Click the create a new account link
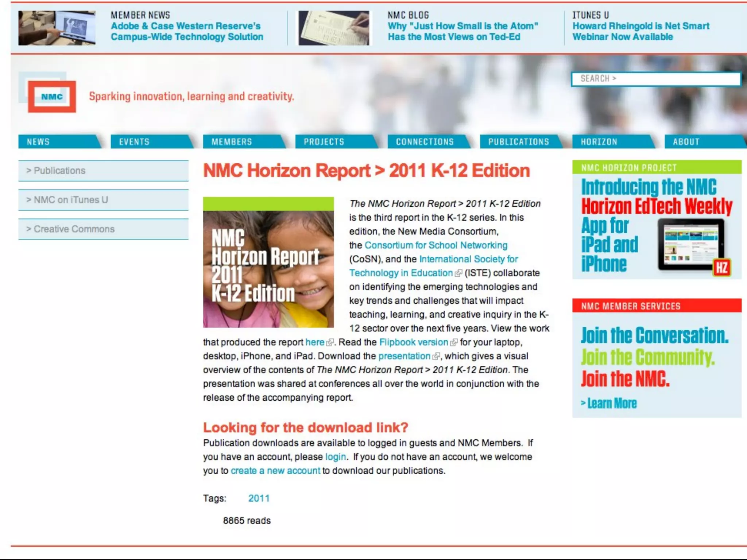 pyautogui.click(x=275, y=471)
